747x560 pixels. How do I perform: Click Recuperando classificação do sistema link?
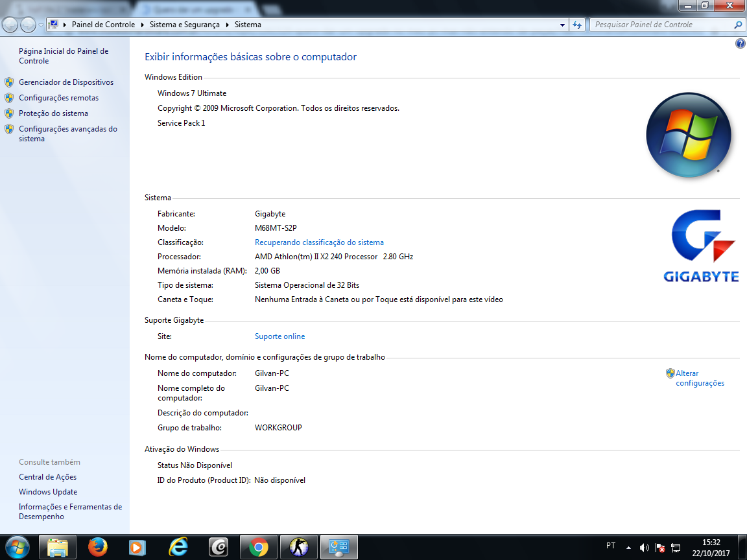[x=319, y=242]
